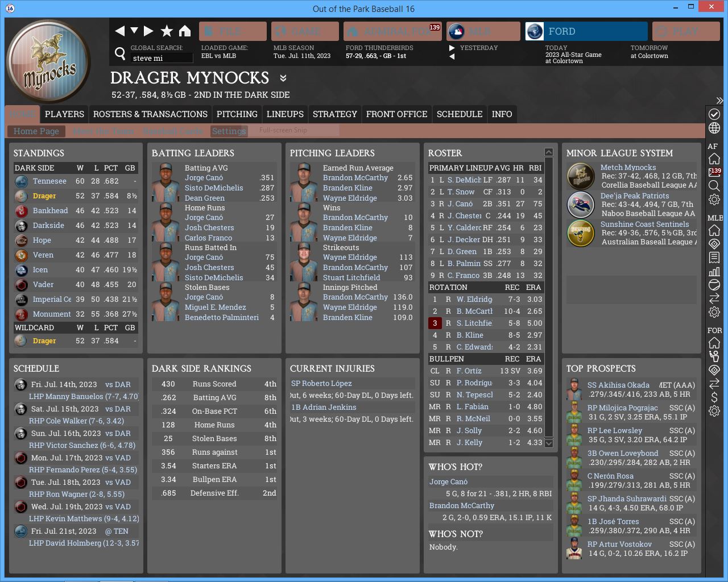Click the global search text field
This screenshot has height=582, width=728.
pos(162,58)
